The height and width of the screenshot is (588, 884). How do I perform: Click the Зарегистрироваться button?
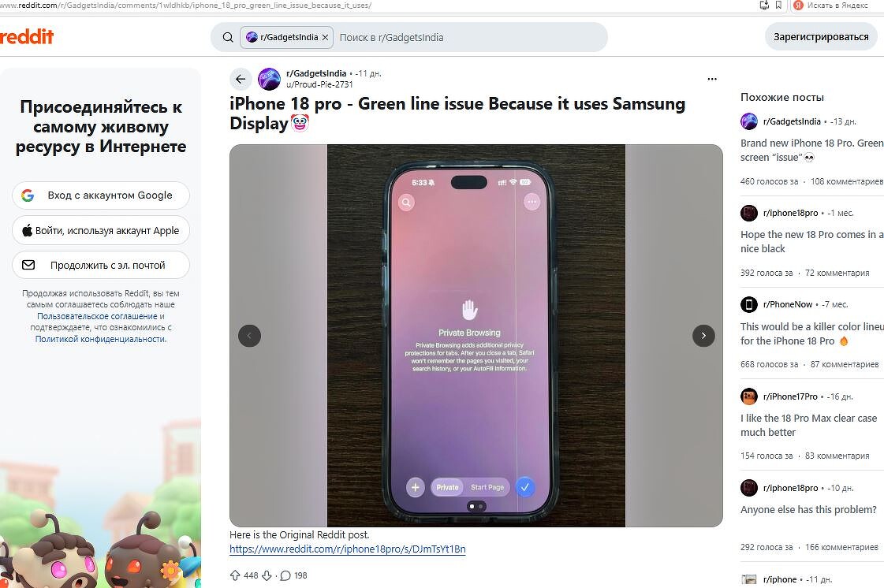[821, 36]
